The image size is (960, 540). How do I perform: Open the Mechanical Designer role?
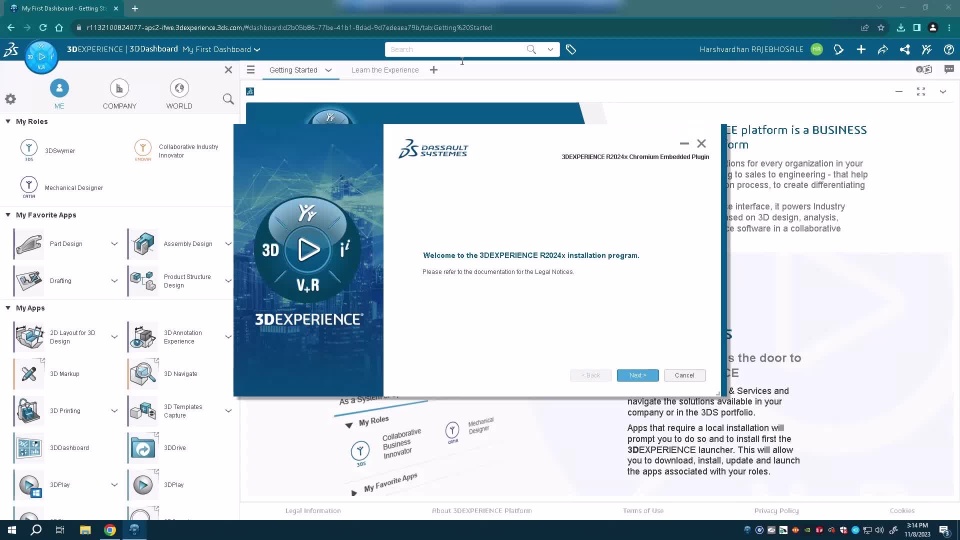(x=61, y=187)
